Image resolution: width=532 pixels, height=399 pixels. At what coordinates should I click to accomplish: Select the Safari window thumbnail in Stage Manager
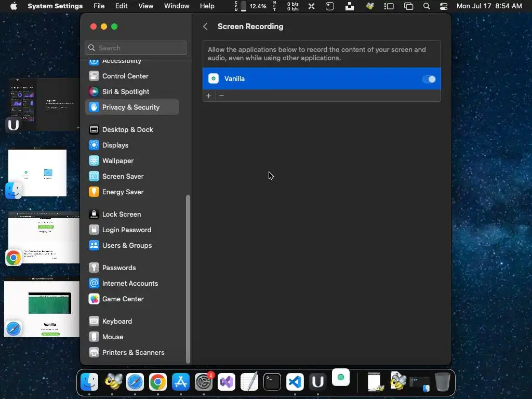click(x=42, y=307)
